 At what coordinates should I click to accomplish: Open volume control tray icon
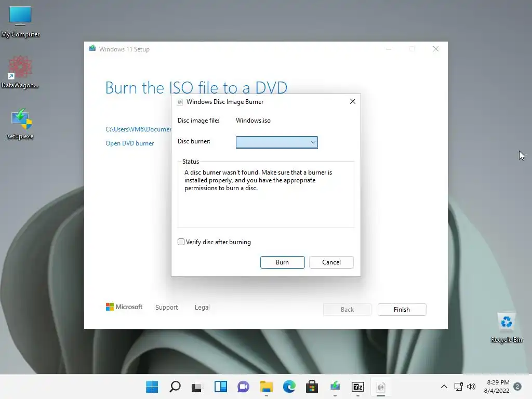[x=471, y=387]
